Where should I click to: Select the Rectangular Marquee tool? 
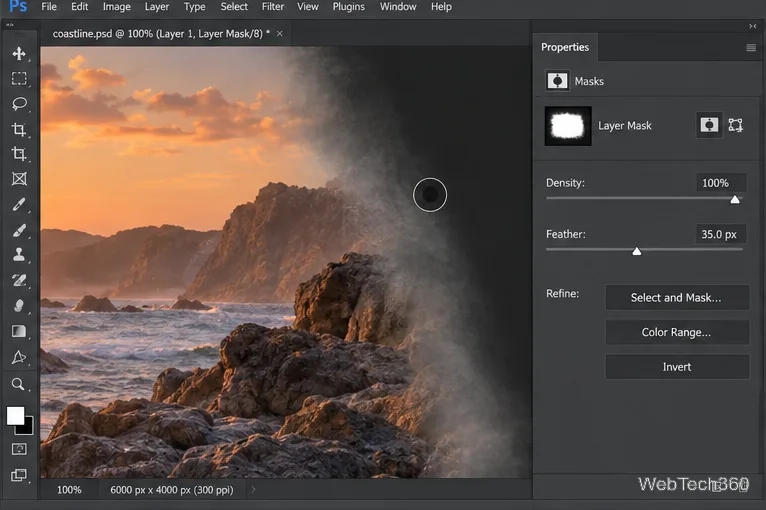point(19,79)
